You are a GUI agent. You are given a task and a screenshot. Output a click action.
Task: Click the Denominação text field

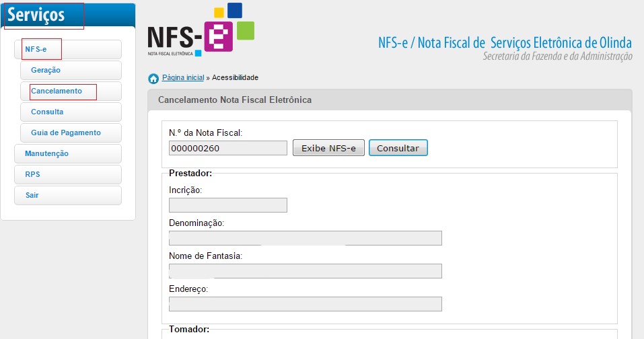[x=306, y=238]
